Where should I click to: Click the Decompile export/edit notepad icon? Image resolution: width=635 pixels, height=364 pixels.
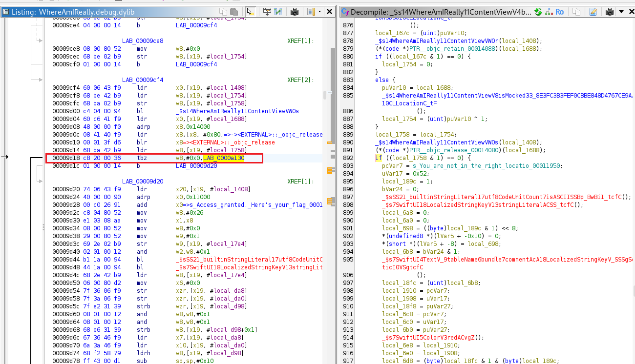point(593,12)
